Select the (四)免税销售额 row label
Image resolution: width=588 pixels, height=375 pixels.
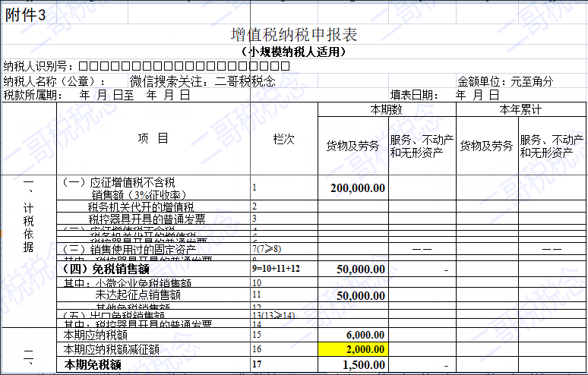click(153, 269)
